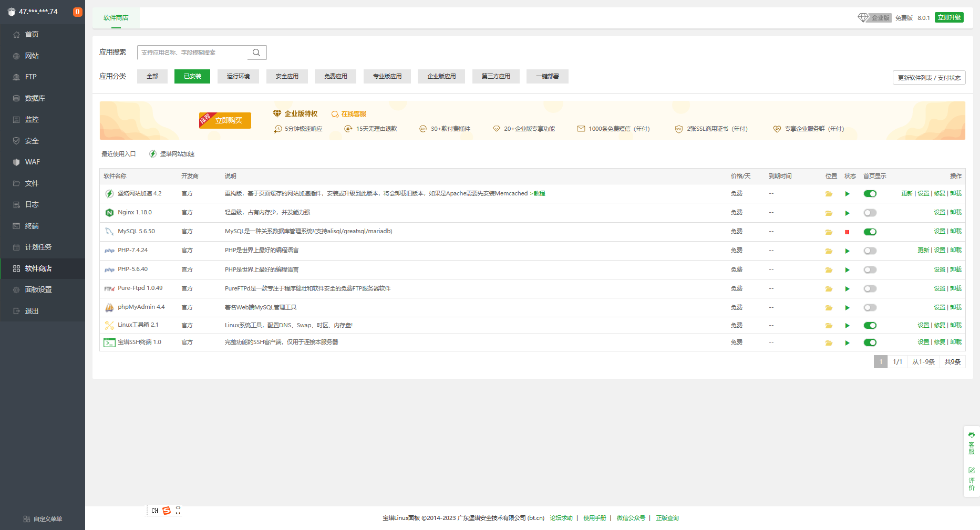
Task: Open folder location for 堡塔网站加速 4.2
Action: pos(829,194)
